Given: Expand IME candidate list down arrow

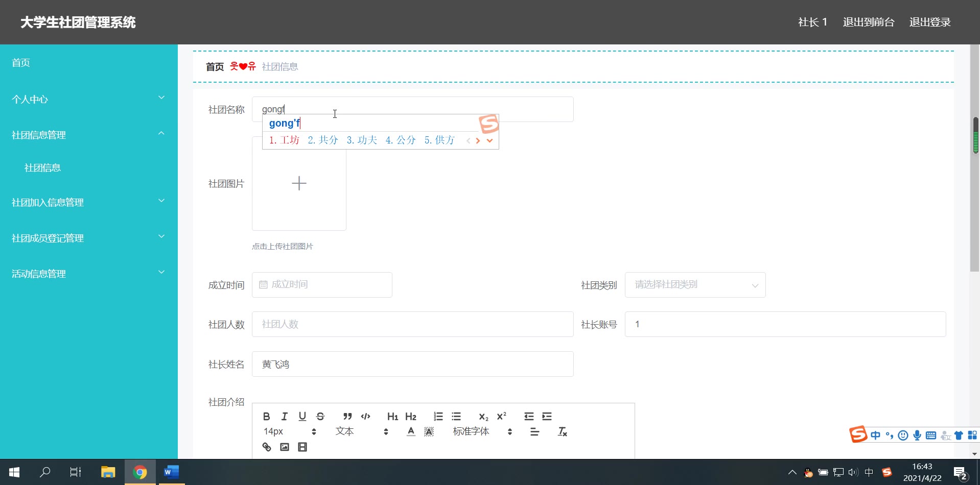Looking at the screenshot, I should coord(489,140).
